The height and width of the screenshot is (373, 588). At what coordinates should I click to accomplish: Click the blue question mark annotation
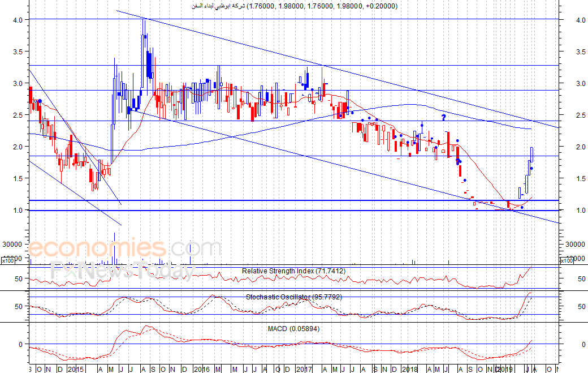tap(444, 118)
